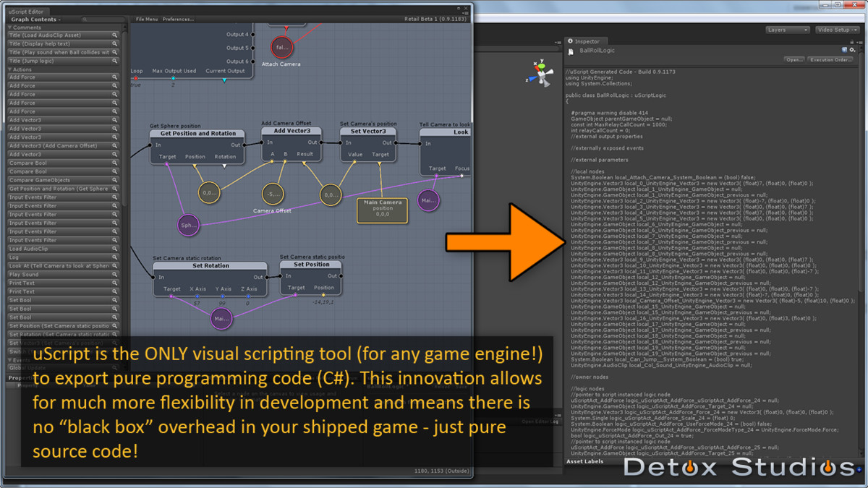
Task: Open the Inspector help book icon
Action: click(x=843, y=51)
